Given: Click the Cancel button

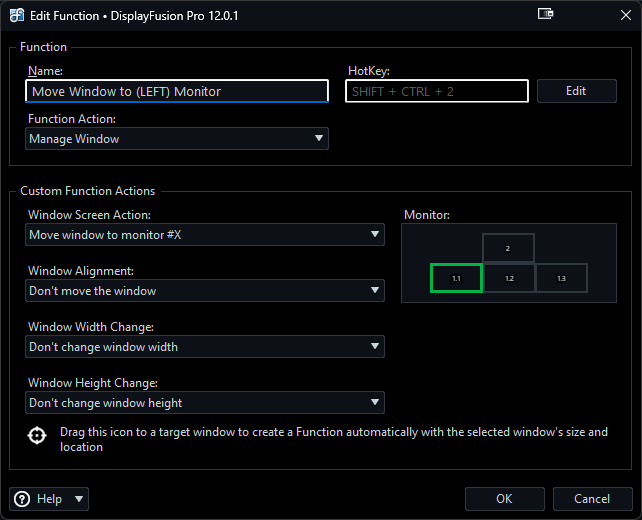Looking at the screenshot, I should pyautogui.click(x=591, y=499).
